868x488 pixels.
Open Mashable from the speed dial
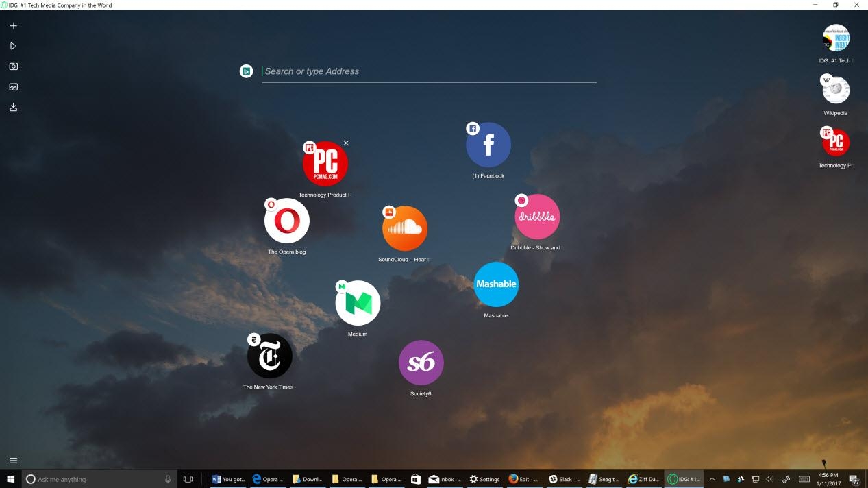click(495, 284)
